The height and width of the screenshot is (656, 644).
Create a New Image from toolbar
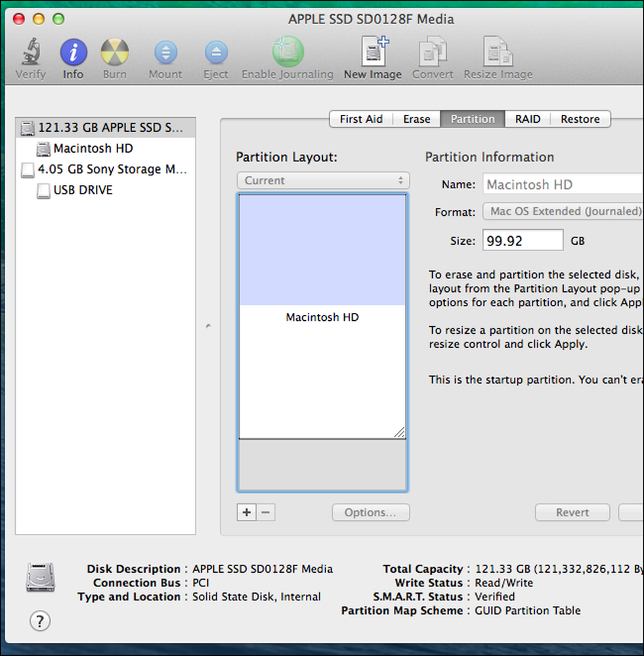(x=374, y=51)
